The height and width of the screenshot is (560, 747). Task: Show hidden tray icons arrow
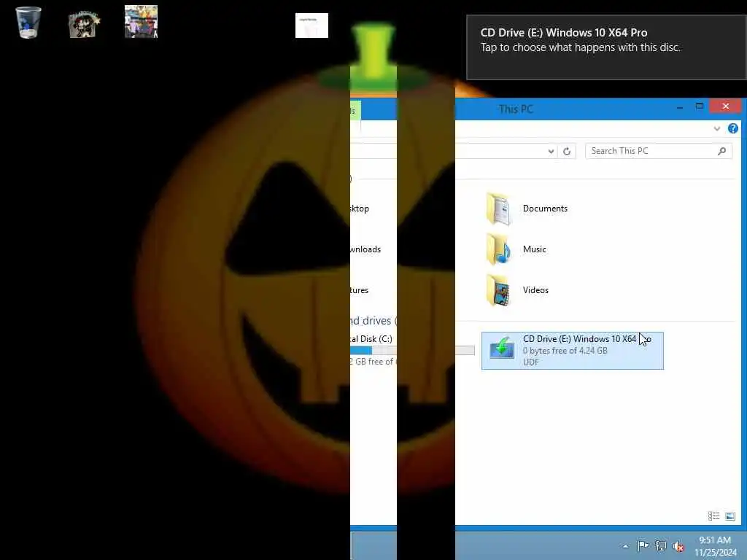tap(625, 546)
